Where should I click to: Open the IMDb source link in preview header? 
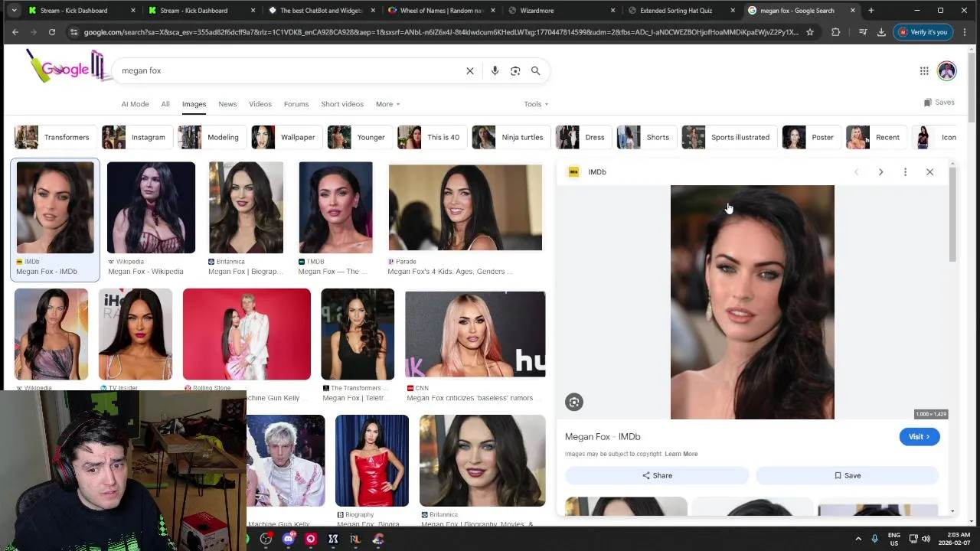587,172
